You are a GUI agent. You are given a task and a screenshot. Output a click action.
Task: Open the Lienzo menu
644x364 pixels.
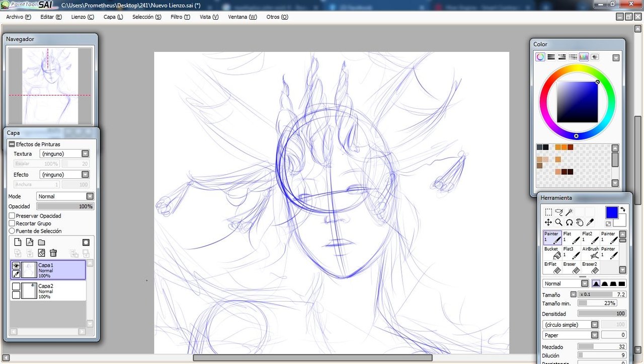(83, 17)
